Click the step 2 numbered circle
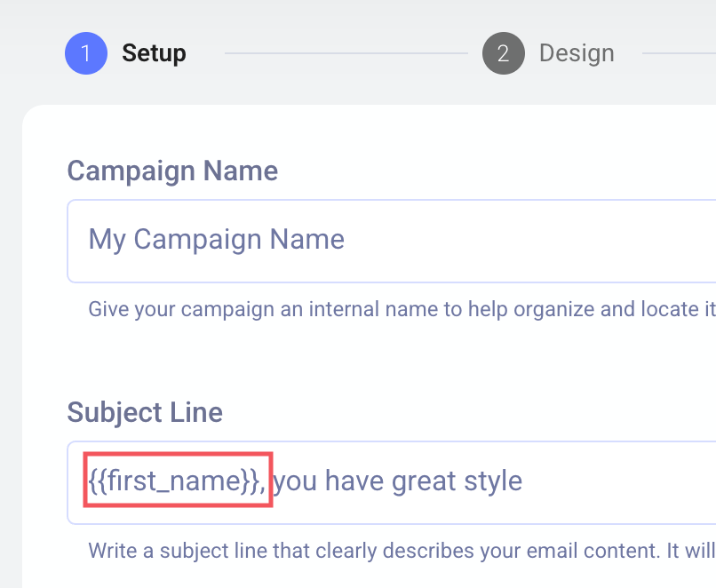The height and width of the screenshot is (588, 716). [x=503, y=53]
